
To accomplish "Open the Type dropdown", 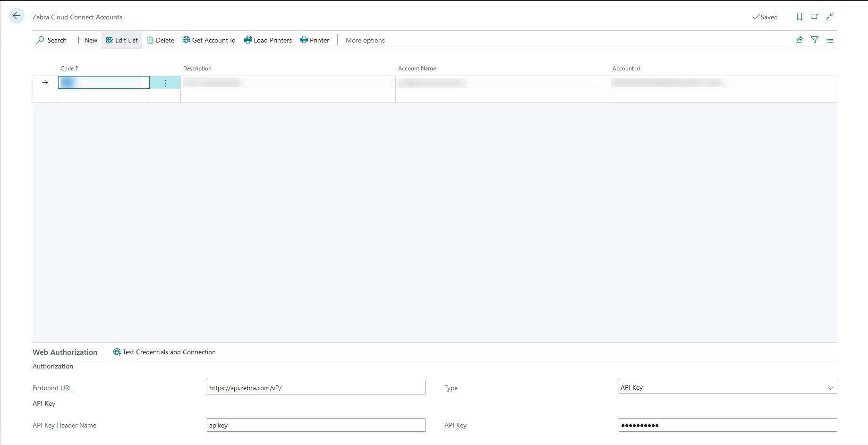I will point(728,388).
